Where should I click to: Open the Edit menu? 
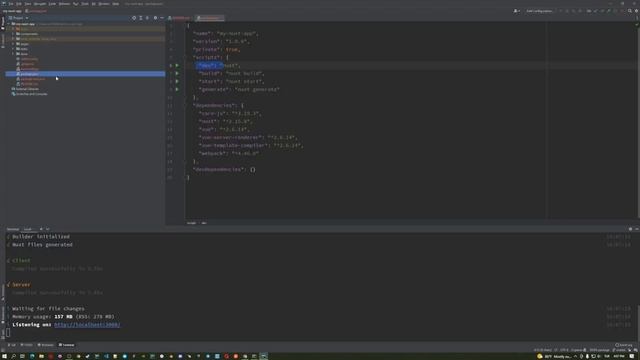click(19, 4)
